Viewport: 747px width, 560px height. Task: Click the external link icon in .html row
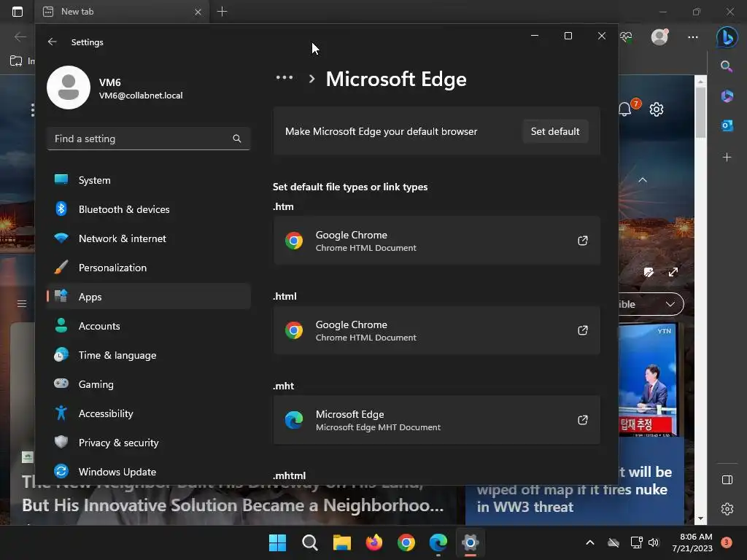583,330
